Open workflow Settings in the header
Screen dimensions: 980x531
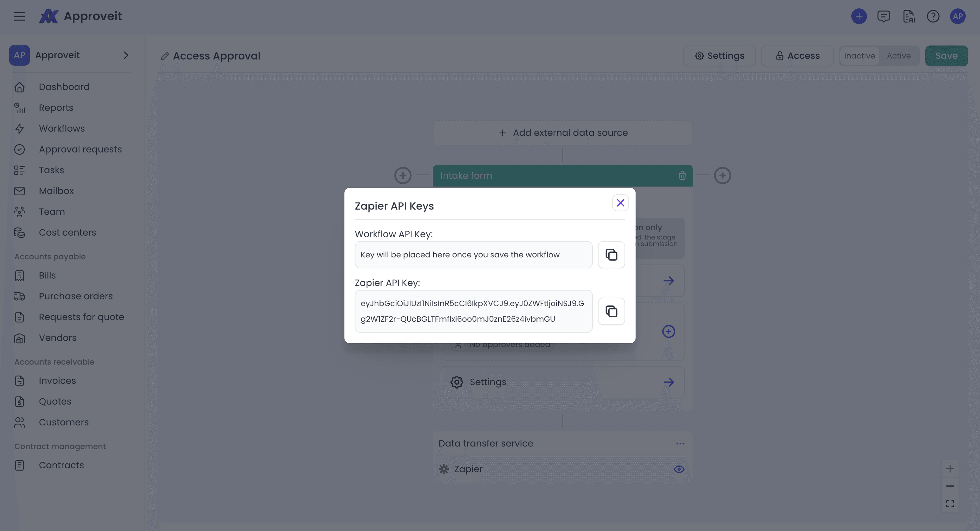point(719,56)
